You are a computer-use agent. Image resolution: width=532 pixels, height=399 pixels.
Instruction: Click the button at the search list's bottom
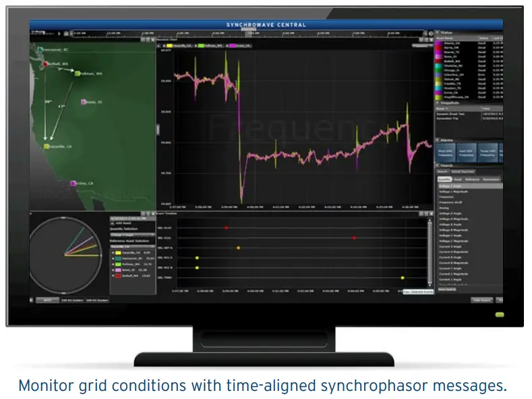coord(447,289)
